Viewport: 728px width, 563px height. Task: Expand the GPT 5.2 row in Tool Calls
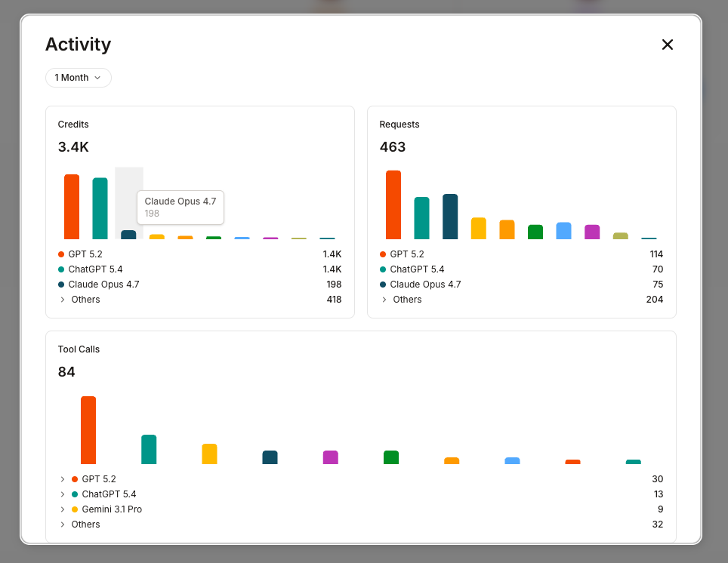[x=63, y=479]
